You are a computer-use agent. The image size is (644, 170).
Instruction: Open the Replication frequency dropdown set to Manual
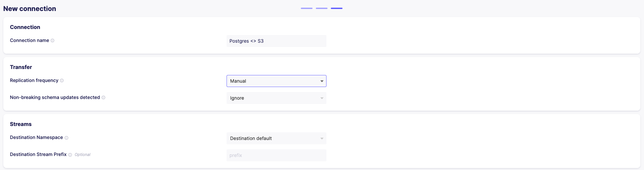[276, 81]
